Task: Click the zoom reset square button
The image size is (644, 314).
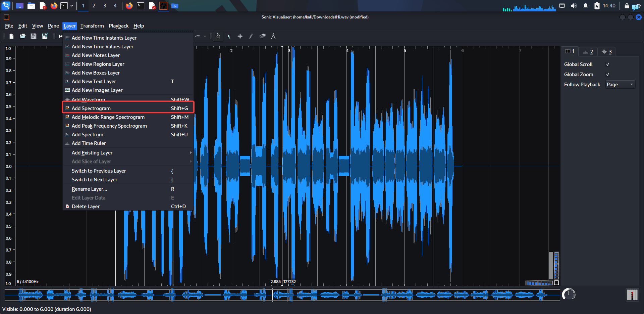Action: (556, 283)
